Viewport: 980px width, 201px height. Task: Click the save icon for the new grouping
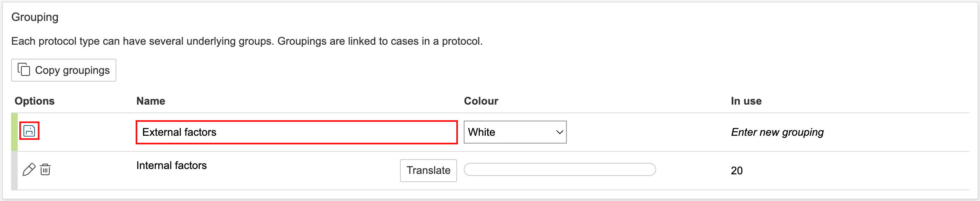30,131
